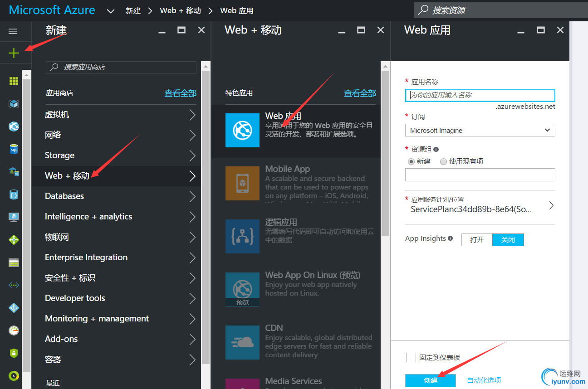Click the 逻辑应用 workflow icon

(242, 237)
